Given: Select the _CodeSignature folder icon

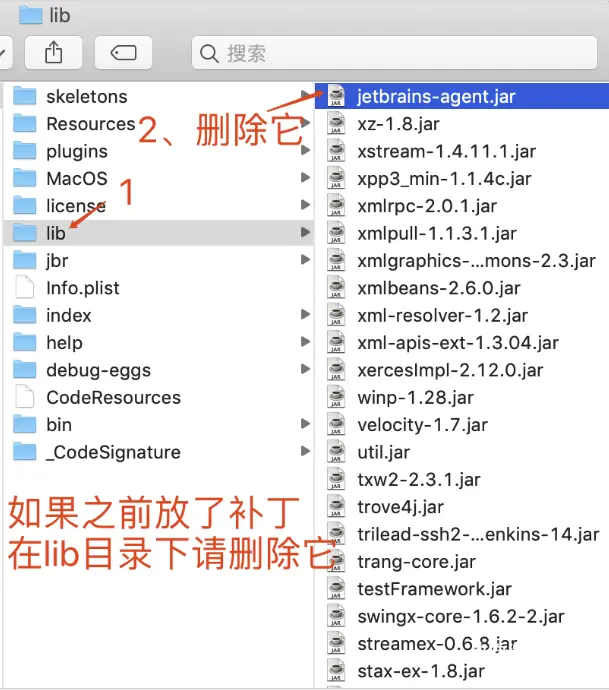Looking at the screenshot, I should point(25,452).
